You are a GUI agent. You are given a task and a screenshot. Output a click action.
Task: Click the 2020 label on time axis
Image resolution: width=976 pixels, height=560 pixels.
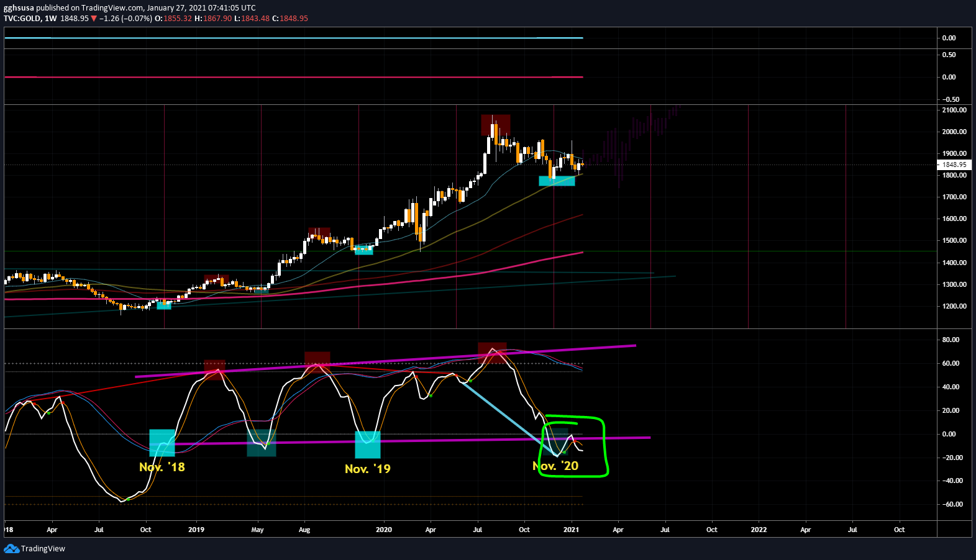[384, 530]
